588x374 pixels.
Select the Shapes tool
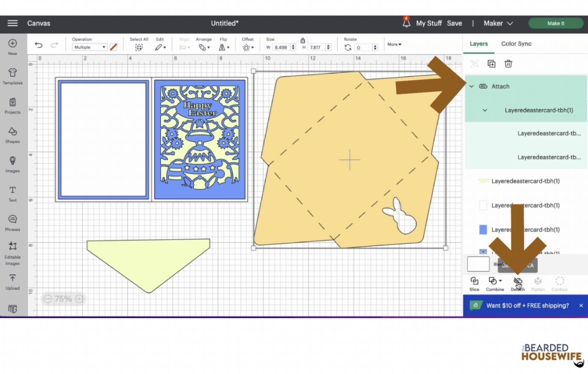coord(13,135)
